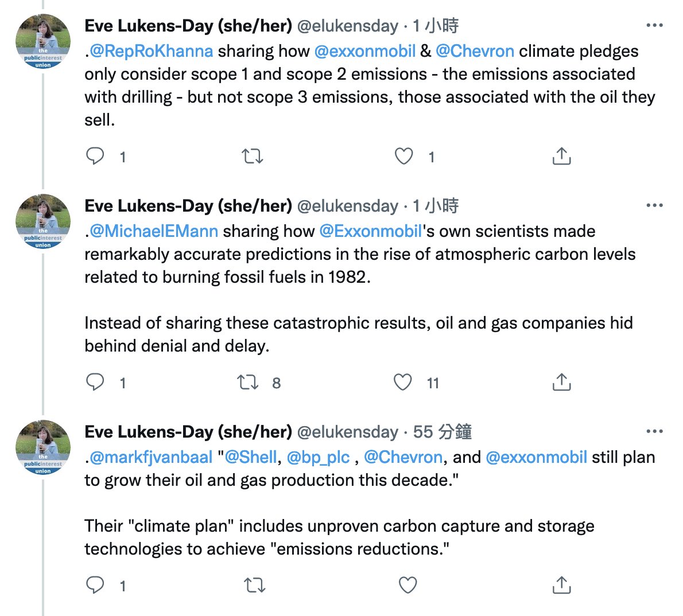Share the MichaelEMann Exxon scientists tweet
The width and height of the screenshot is (683, 616).
561,382
